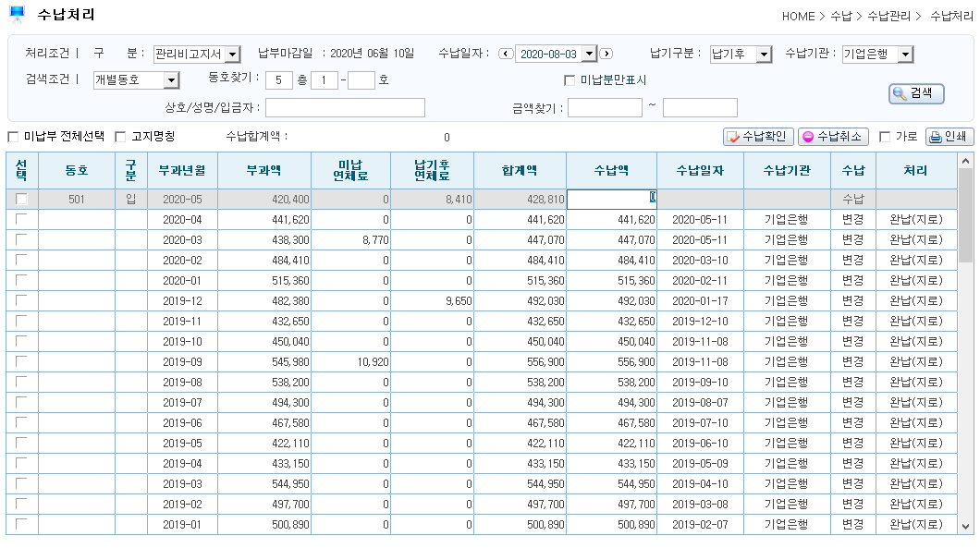
Task: Click the 층 field containing 1
Action: [324, 80]
